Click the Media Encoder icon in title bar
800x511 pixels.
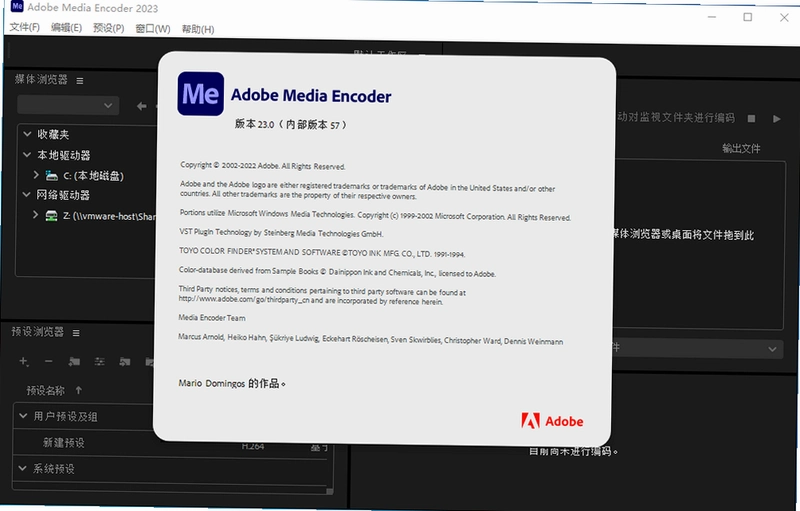click(17, 6)
